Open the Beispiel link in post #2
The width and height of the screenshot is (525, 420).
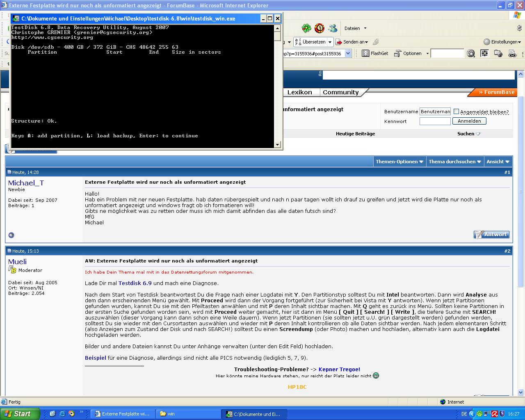pyautogui.click(x=95, y=358)
